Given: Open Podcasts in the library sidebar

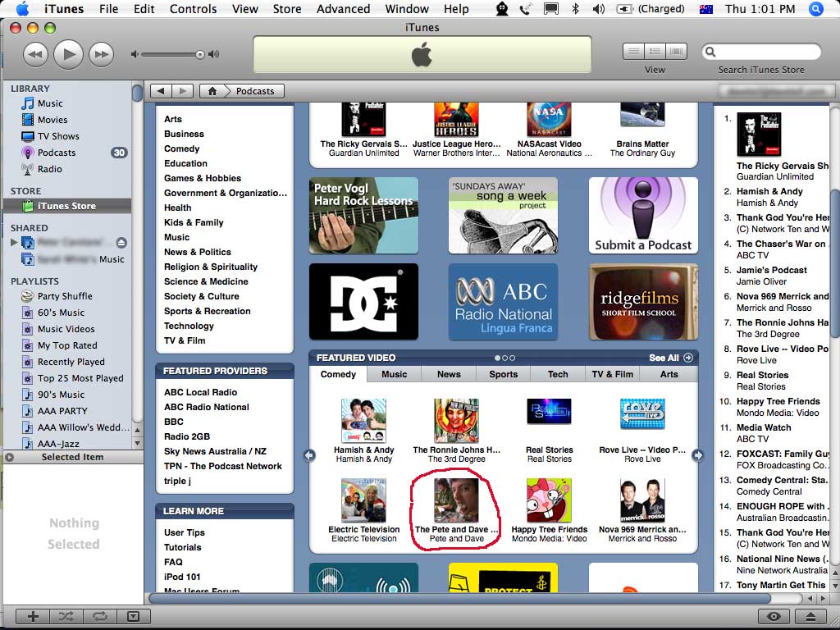Looking at the screenshot, I should pyautogui.click(x=57, y=153).
